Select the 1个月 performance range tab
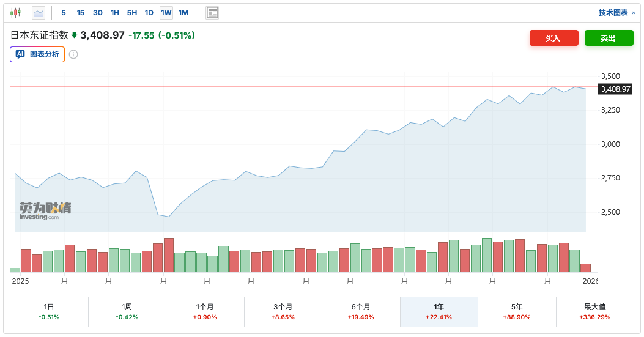 (x=205, y=311)
